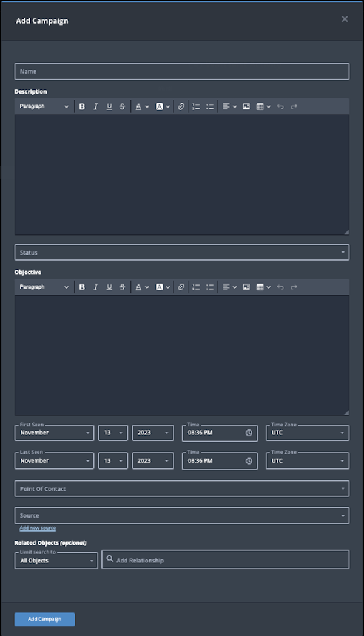This screenshot has height=636, width=364.
Task: Redo in Objective editor
Action: click(294, 287)
